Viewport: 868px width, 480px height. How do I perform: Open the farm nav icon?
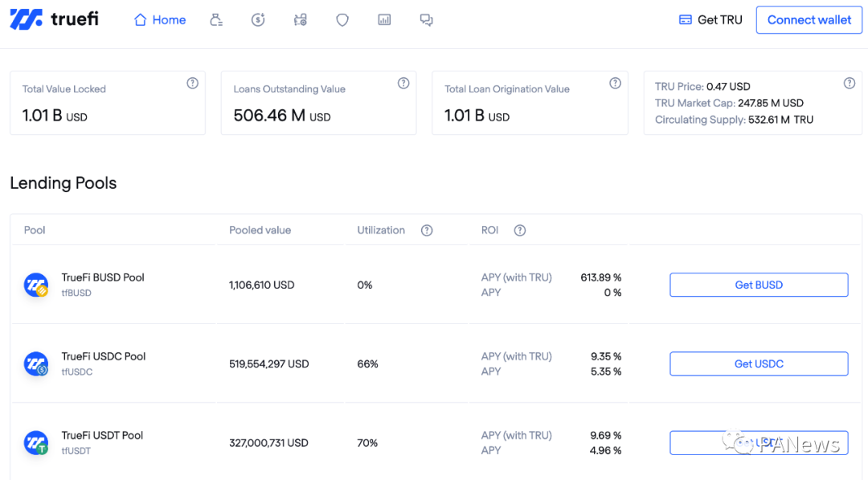click(300, 20)
